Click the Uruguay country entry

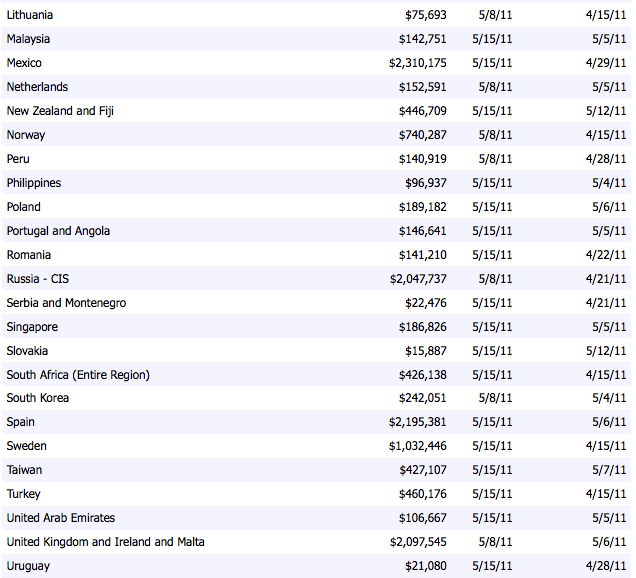[28, 566]
